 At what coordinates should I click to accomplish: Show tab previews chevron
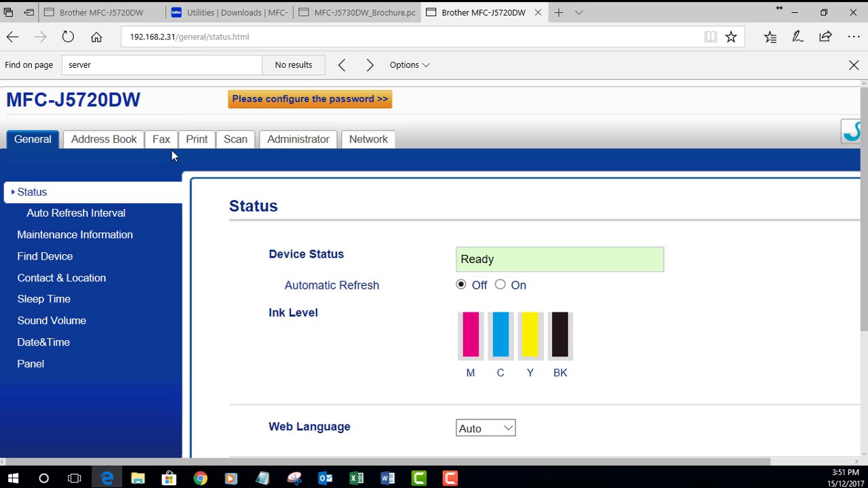pos(579,12)
